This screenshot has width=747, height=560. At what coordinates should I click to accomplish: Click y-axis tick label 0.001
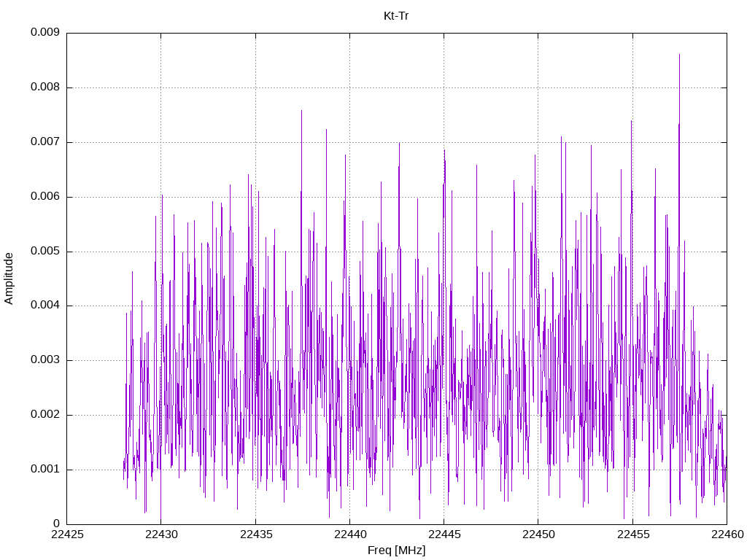point(45,470)
